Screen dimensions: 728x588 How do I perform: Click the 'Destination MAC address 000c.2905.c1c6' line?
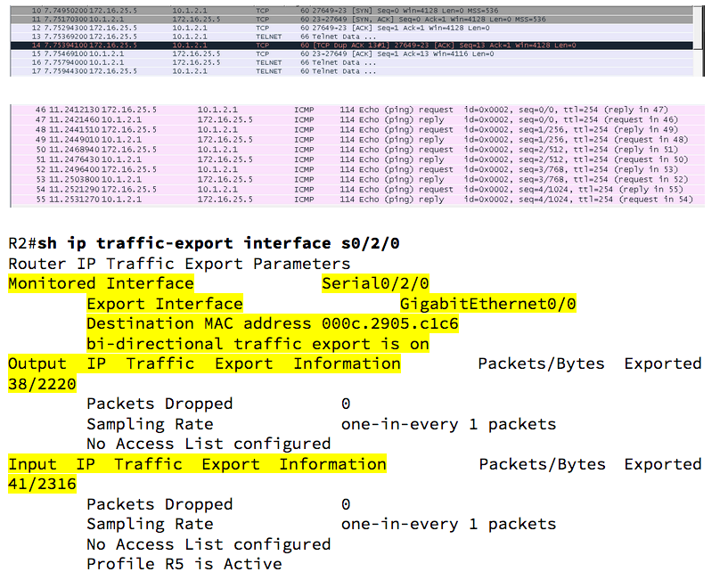click(x=273, y=324)
